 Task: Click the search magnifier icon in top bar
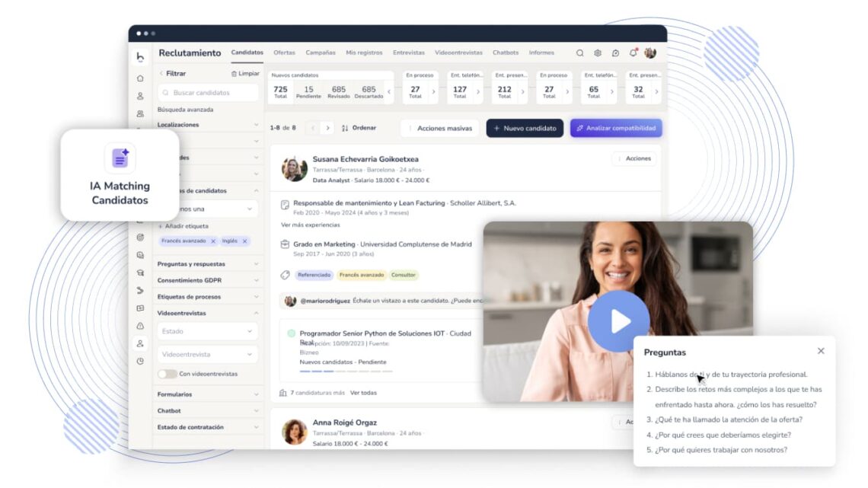(x=579, y=53)
